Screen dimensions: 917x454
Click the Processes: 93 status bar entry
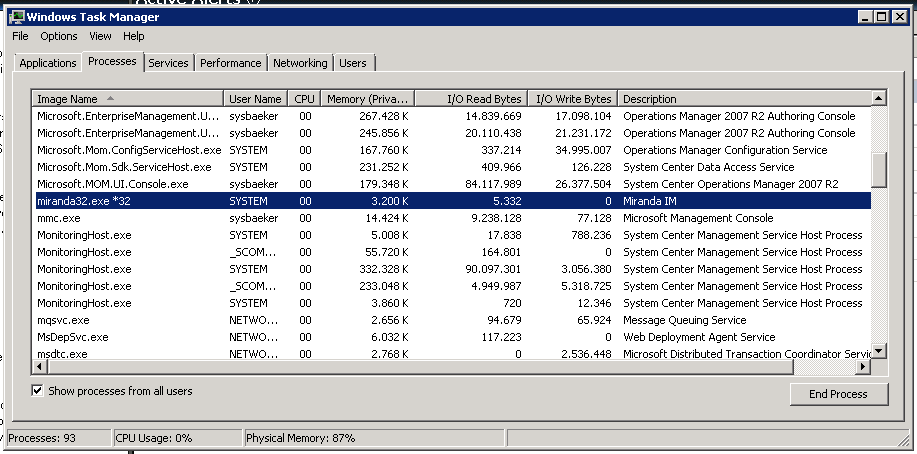coord(58,438)
